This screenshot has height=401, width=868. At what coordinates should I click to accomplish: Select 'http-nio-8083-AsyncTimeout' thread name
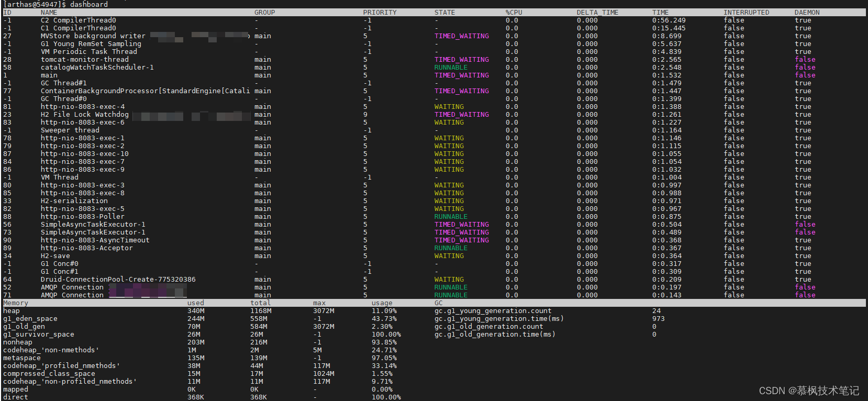[95, 240]
